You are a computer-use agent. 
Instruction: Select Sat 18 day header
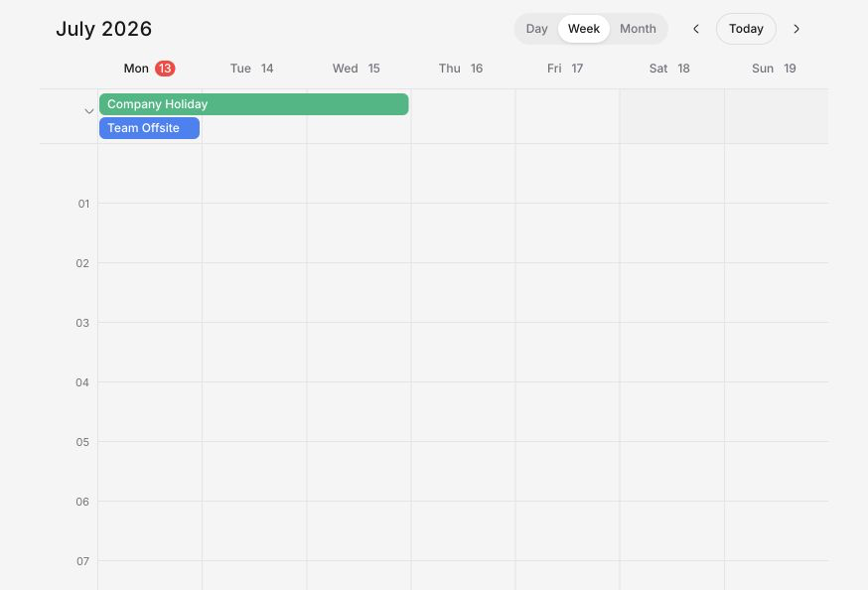click(669, 69)
